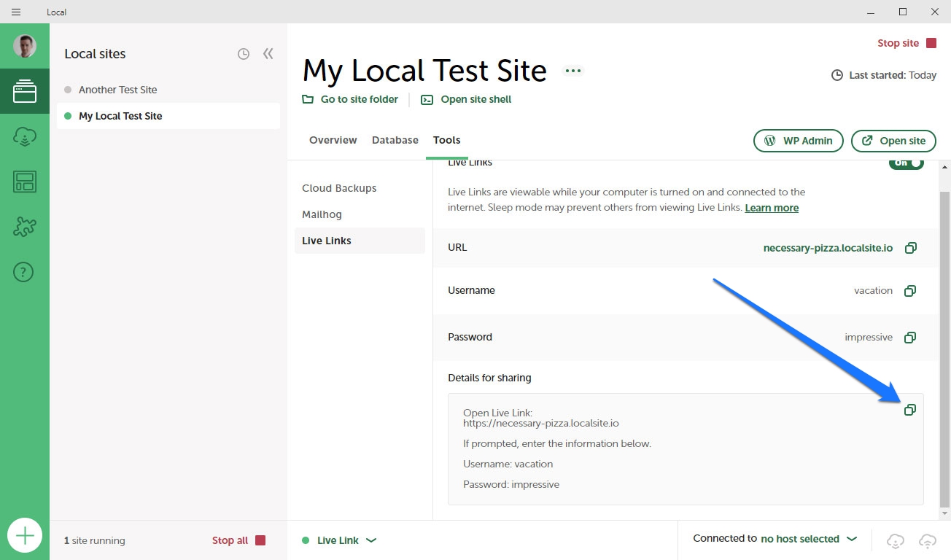The image size is (951, 560).
Task: Click the My Local Test Site title
Action: click(424, 71)
